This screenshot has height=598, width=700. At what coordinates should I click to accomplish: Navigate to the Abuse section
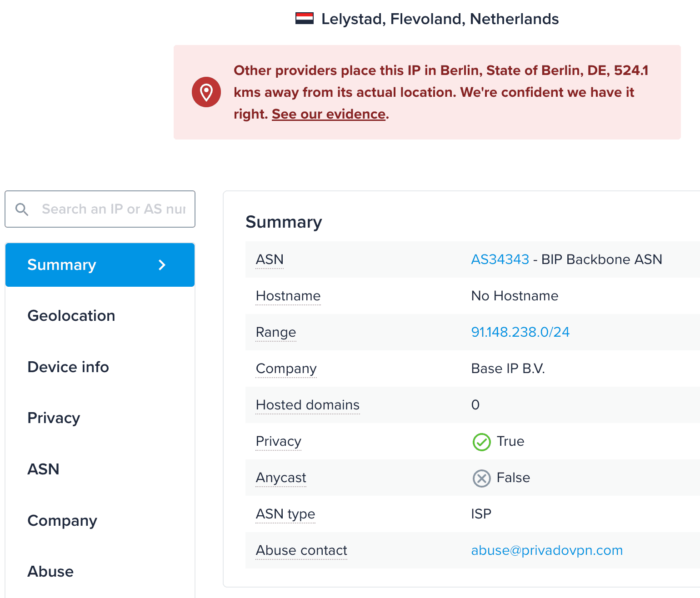coord(50,571)
